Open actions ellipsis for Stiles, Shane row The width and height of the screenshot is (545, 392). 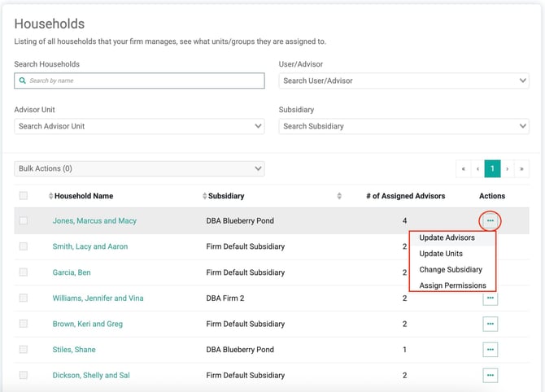point(490,350)
